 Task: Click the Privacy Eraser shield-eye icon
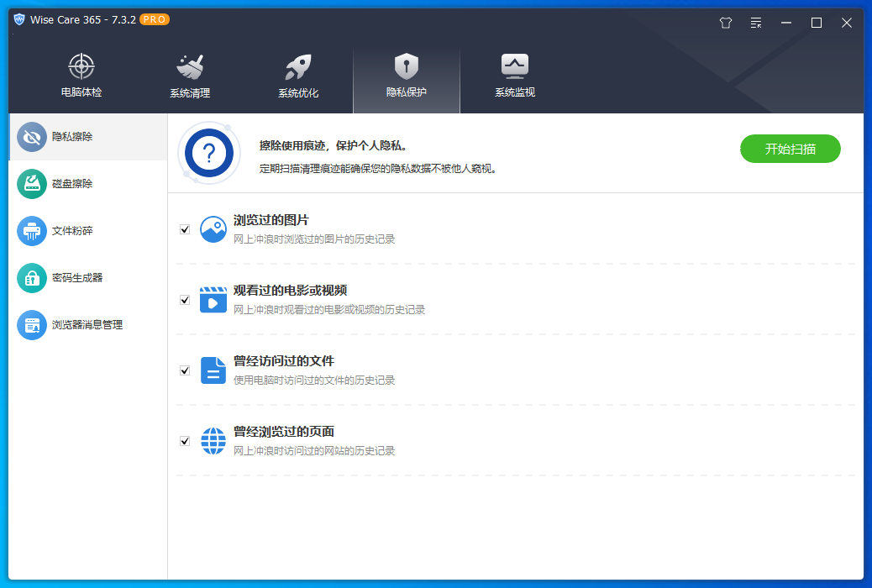point(32,136)
